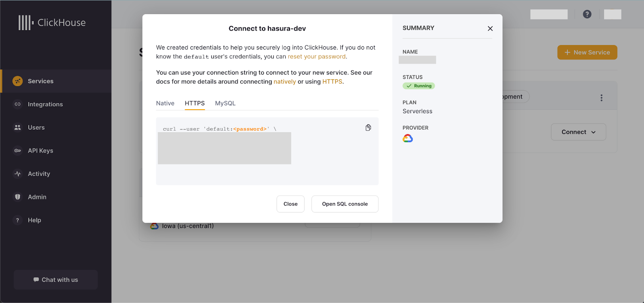
Task: Click the Chat with us button
Action: 56,280
